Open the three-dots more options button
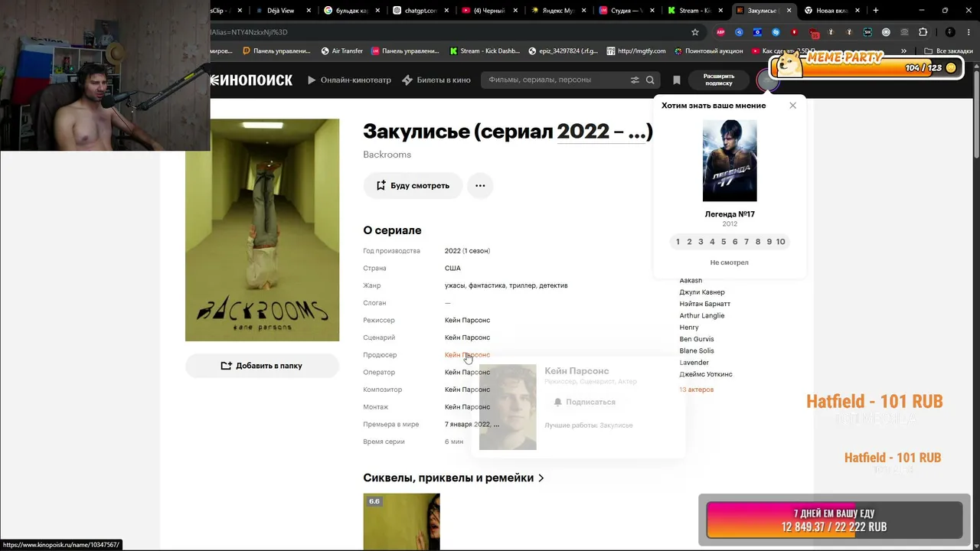This screenshot has width=980, height=551. click(x=480, y=185)
